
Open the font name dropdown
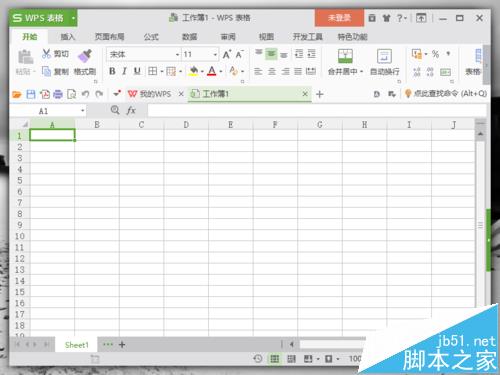(x=178, y=55)
